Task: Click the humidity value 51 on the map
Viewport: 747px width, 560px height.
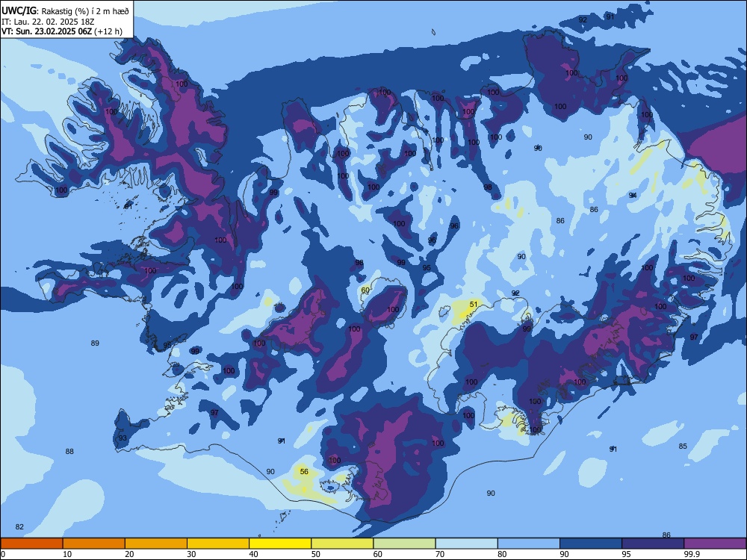Action: (474, 304)
